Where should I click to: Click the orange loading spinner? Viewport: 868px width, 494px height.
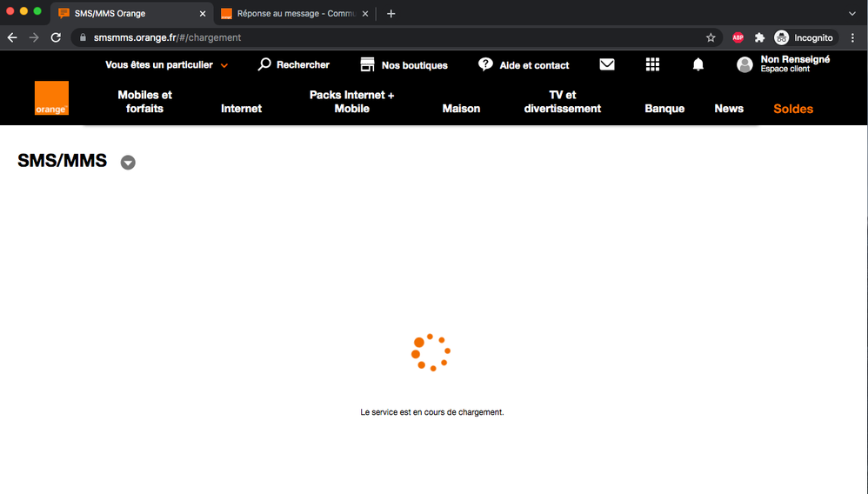coord(431,352)
